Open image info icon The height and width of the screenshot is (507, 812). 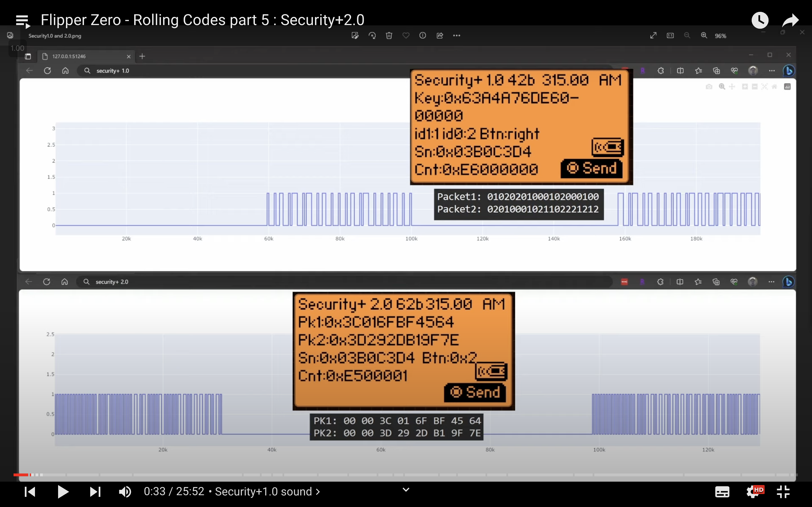(422, 35)
